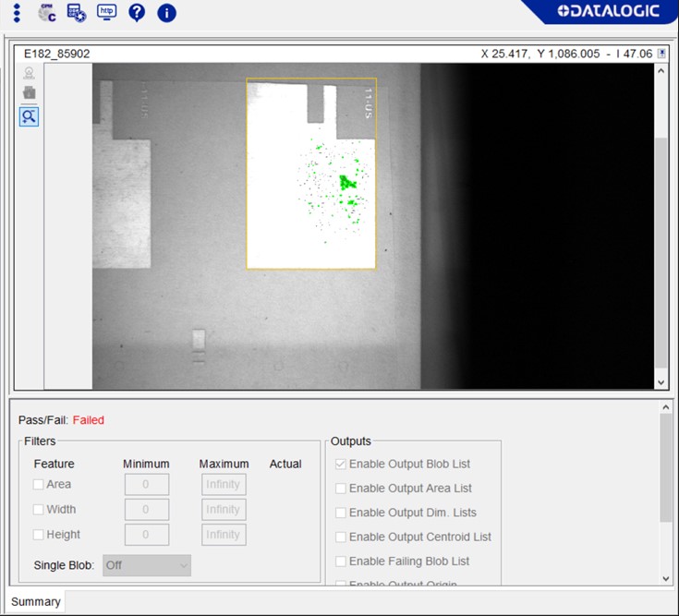
Task: Show the about information icon
Action: [x=166, y=13]
